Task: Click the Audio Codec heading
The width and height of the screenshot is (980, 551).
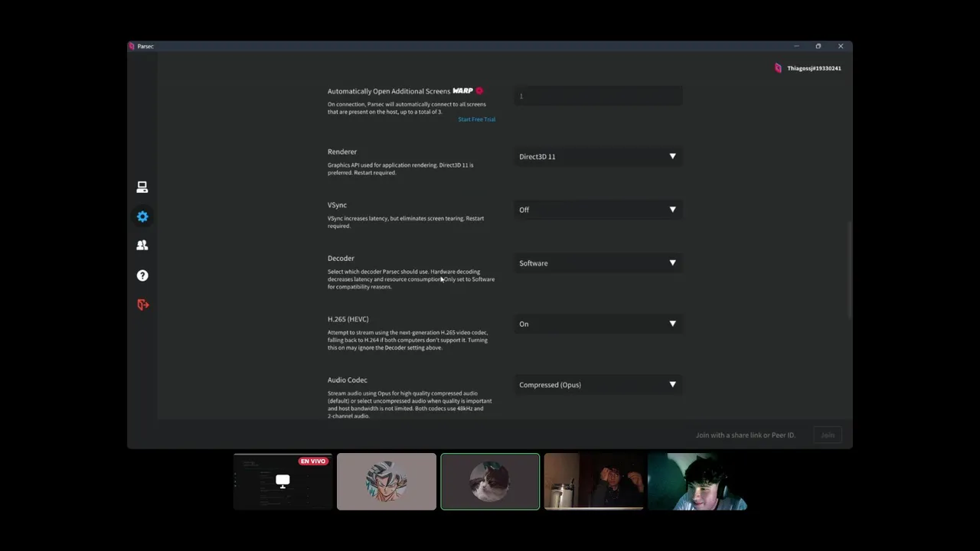Action: pyautogui.click(x=347, y=380)
